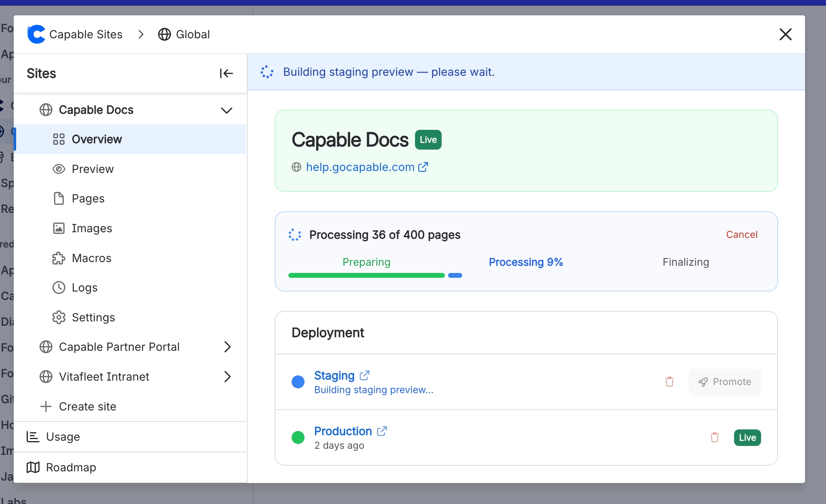Click the spinner icon beside Processing 36 of 400
The height and width of the screenshot is (504, 826).
(x=295, y=235)
